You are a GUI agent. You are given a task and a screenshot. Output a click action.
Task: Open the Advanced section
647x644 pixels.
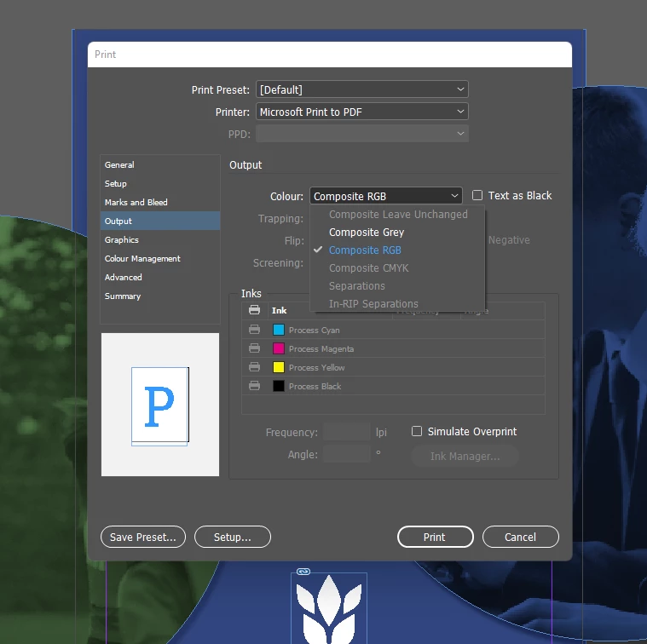click(160, 278)
